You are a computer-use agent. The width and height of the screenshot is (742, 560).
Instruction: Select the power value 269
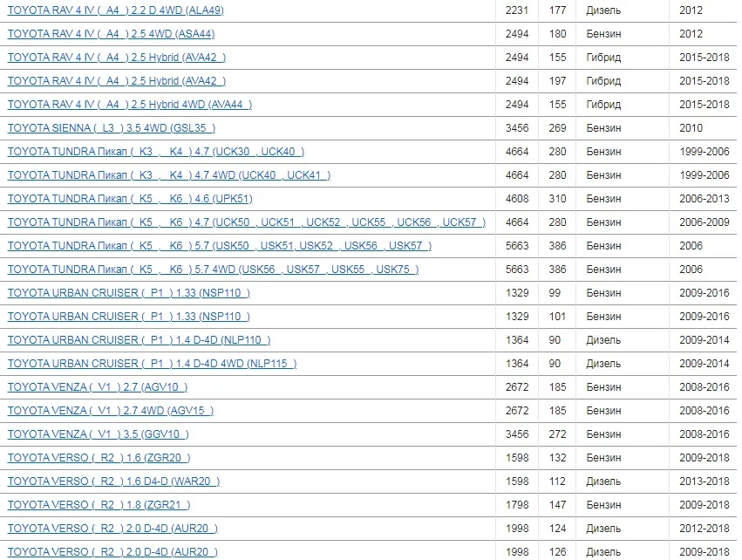click(x=557, y=128)
